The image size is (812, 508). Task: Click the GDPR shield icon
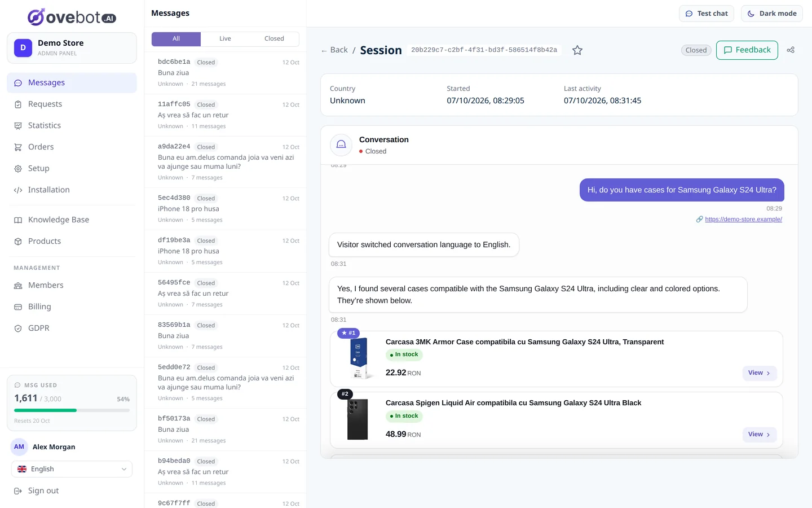pyautogui.click(x=18, y=329)
